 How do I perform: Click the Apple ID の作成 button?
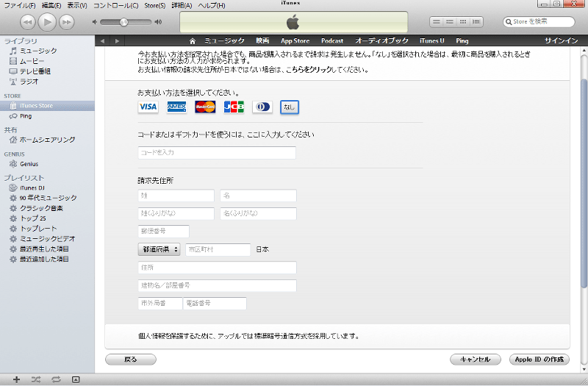coord(539,360)
